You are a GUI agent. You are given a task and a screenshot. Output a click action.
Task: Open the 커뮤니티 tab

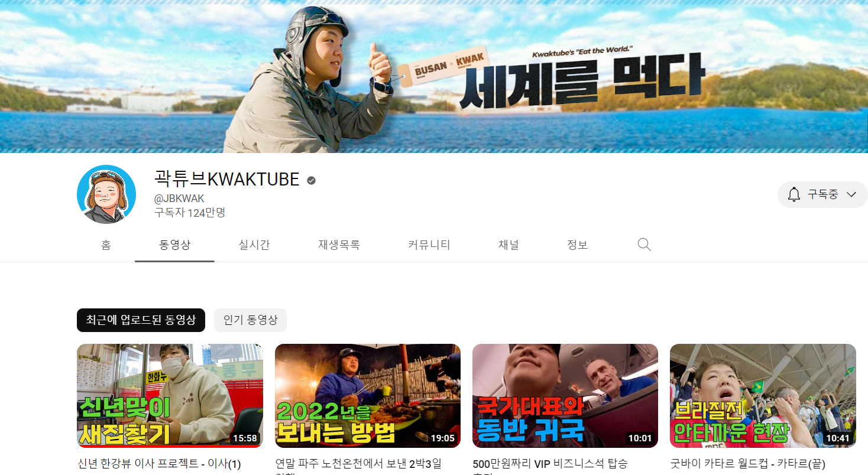[429, 245]
